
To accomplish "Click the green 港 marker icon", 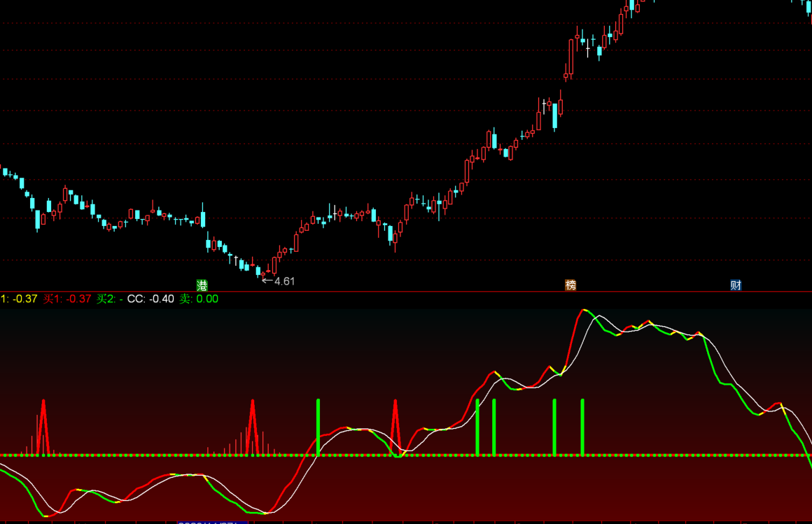I will pos(202,285).
